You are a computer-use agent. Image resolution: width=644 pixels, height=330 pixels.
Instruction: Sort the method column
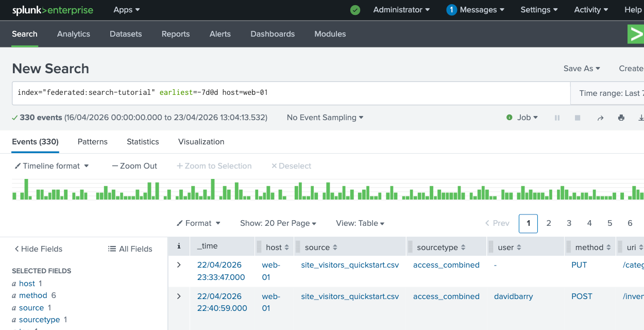[x=608, y=247]
